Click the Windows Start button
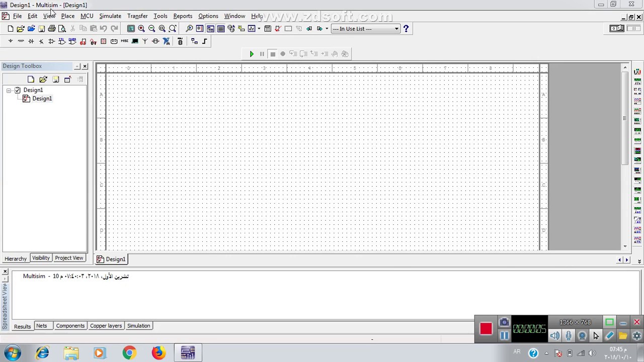Viewport: 644px width, 362px height. tap(13, 353)
